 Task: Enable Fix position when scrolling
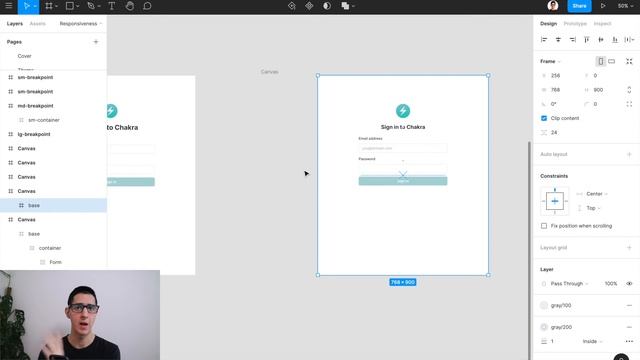pos(544,226)
